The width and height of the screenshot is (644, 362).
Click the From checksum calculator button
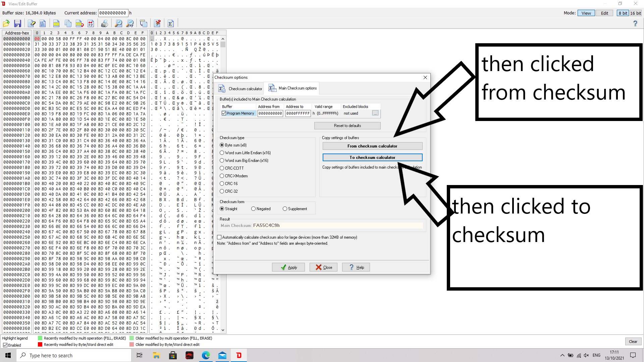click(x=372, y=146)
